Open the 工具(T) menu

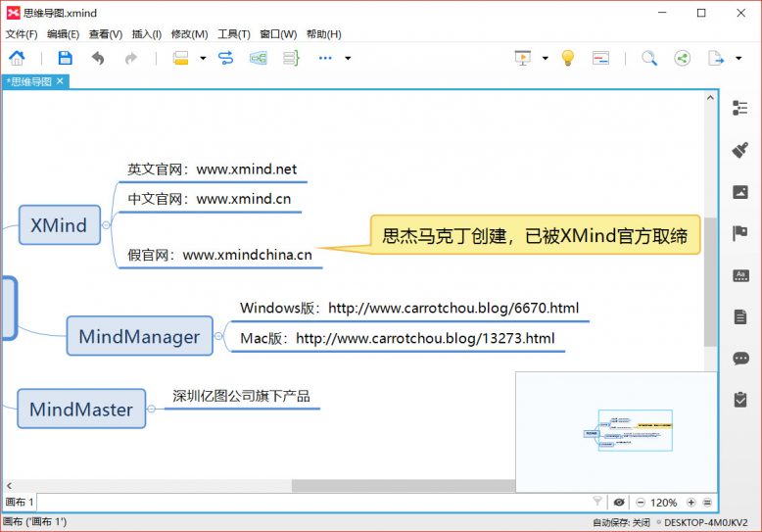(x=234, y=34)
